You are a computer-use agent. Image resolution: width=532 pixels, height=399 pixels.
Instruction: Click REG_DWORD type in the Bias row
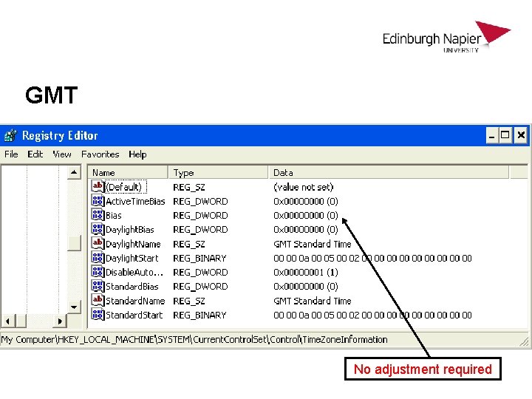click(200, 216)
